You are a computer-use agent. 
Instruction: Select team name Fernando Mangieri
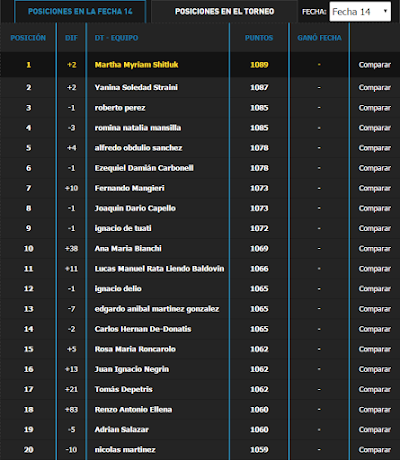[x=130, y=188]
